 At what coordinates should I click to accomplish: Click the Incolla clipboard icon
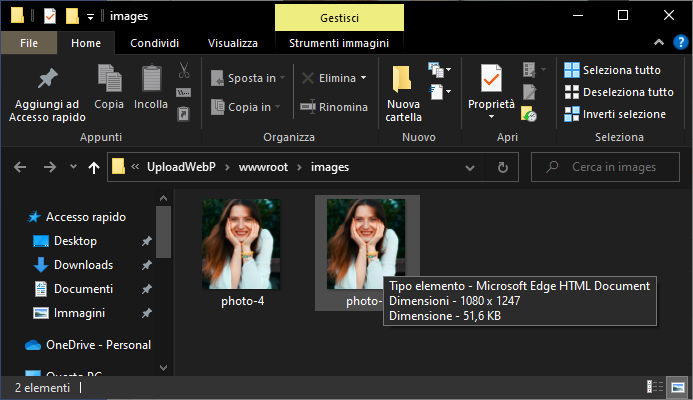(151, 78)
